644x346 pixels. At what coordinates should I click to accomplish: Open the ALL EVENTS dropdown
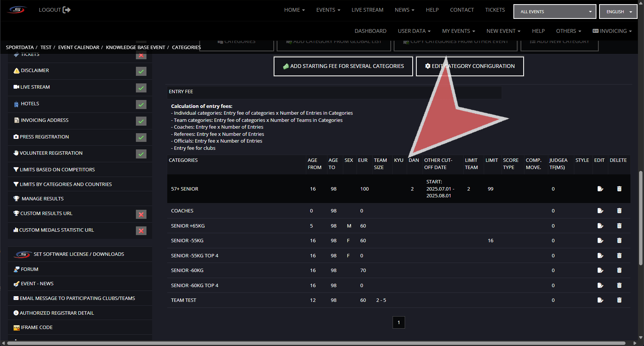pos(555,12)
